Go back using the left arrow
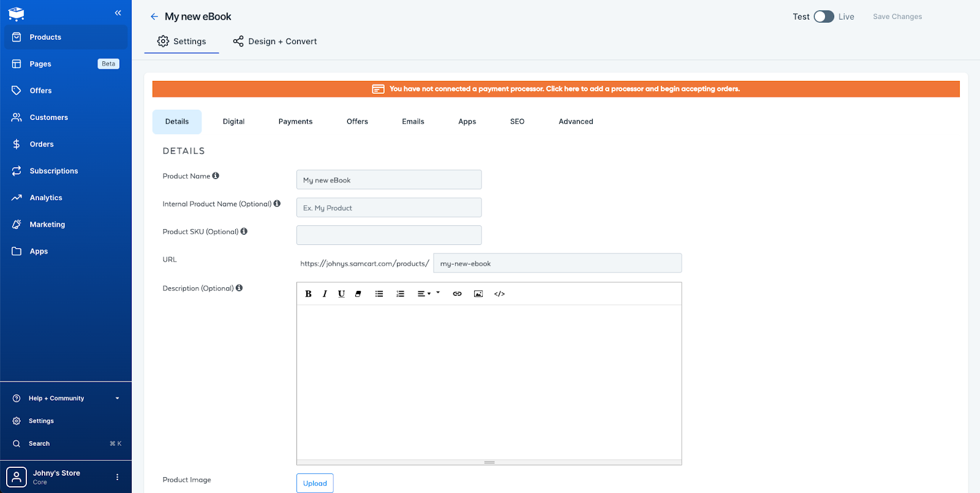Screen dimensions: 980x493 [x=154, y=17]
